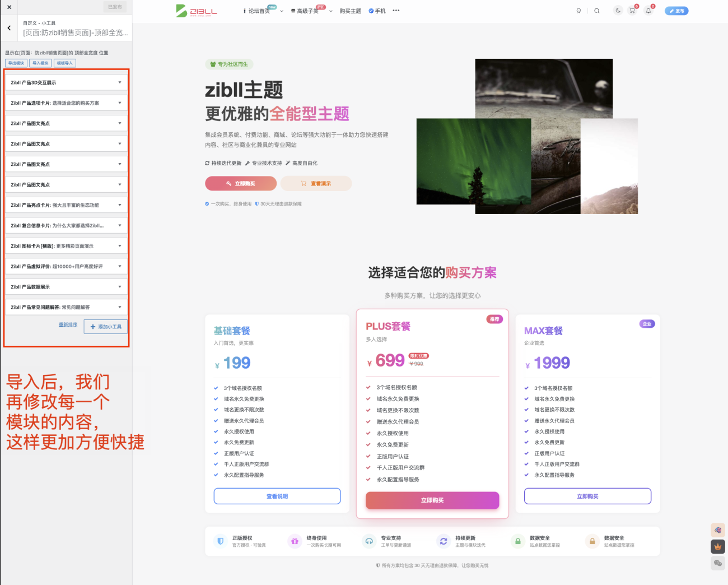Open the shopping cart icon
This screenshot has height=585, width=728.
(632, 10)
